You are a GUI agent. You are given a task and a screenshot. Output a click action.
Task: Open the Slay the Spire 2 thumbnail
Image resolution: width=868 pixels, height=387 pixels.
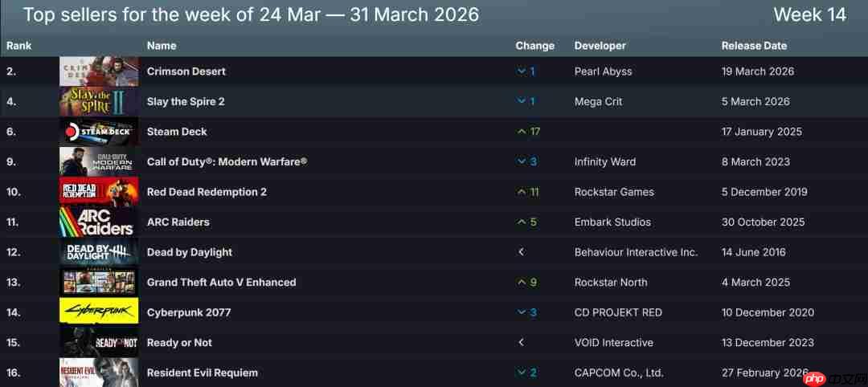click(99, 102)
